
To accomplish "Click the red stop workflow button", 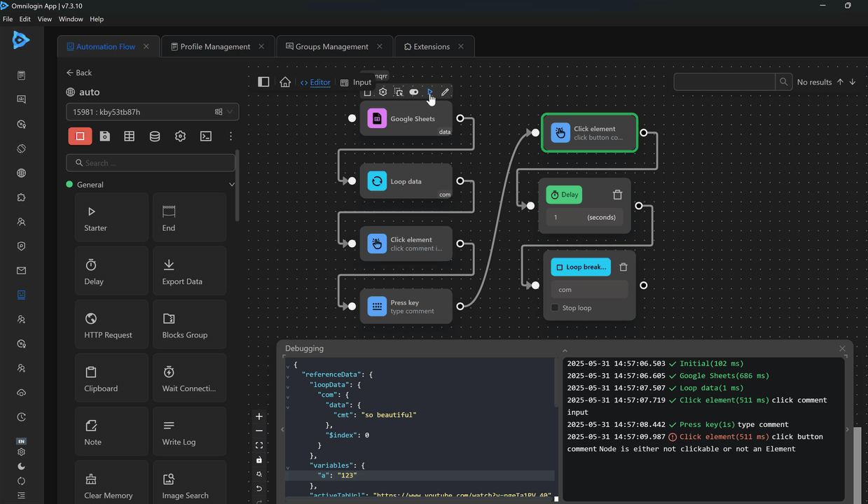I will coord(80,136).
